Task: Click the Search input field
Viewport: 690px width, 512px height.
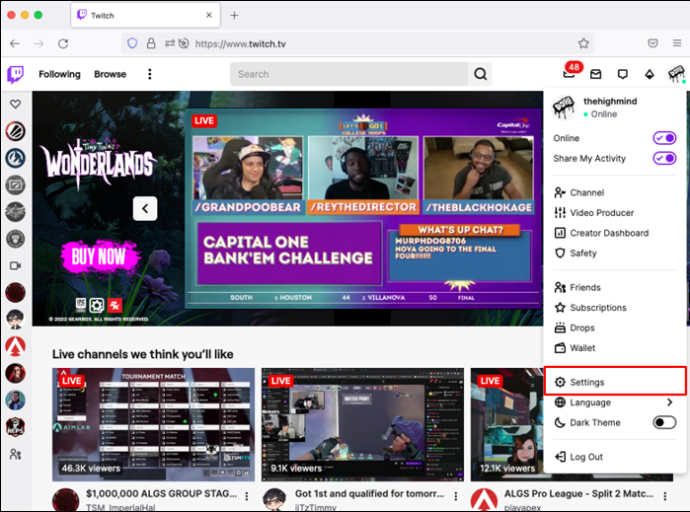Action: click(349, 74)
